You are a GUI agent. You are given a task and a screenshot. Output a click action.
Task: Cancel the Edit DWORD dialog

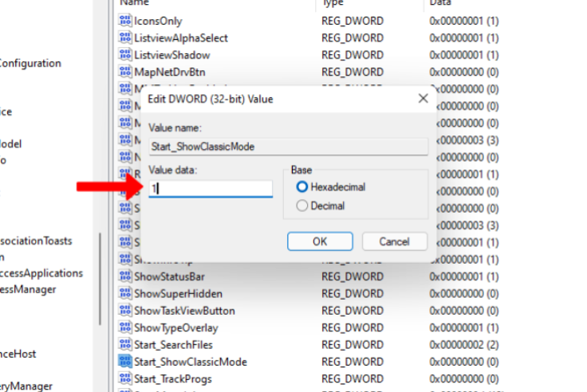395,241
